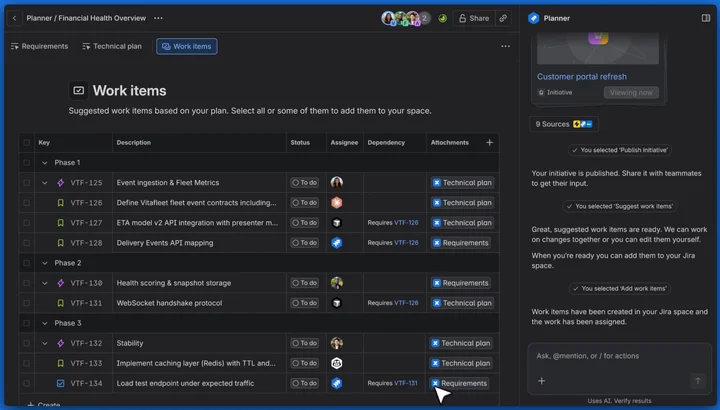Viewport: 720px width, 410px height.
Task: Click the Viewing now badge
Action: (631, 92)
